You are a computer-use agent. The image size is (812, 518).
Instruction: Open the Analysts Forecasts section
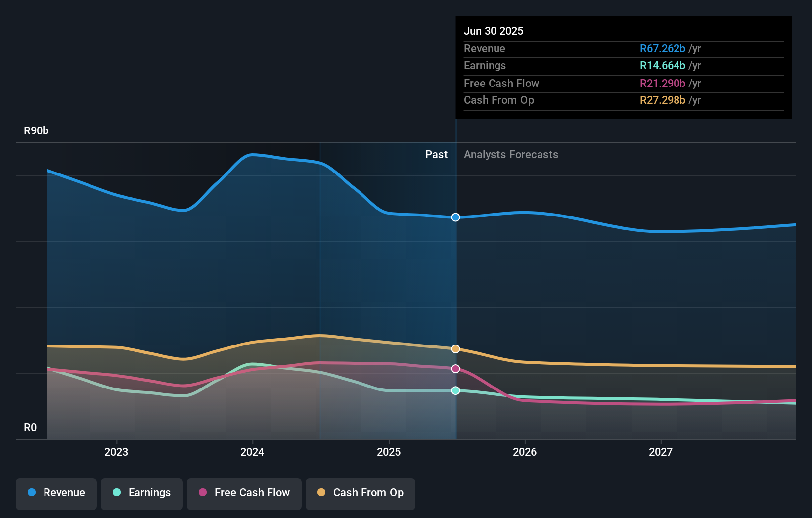511,155
